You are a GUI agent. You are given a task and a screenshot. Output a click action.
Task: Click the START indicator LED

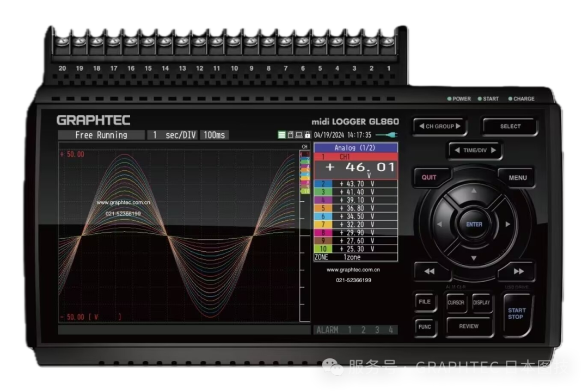click(480, 99)
